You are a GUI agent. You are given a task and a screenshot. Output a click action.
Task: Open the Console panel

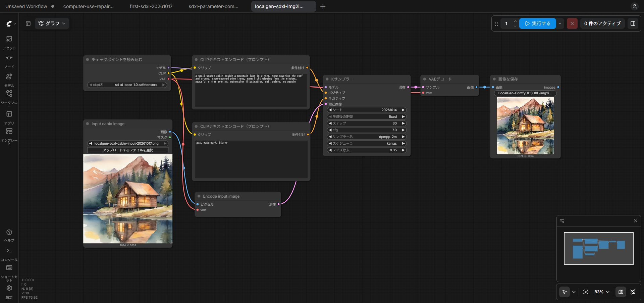(9, 254)
